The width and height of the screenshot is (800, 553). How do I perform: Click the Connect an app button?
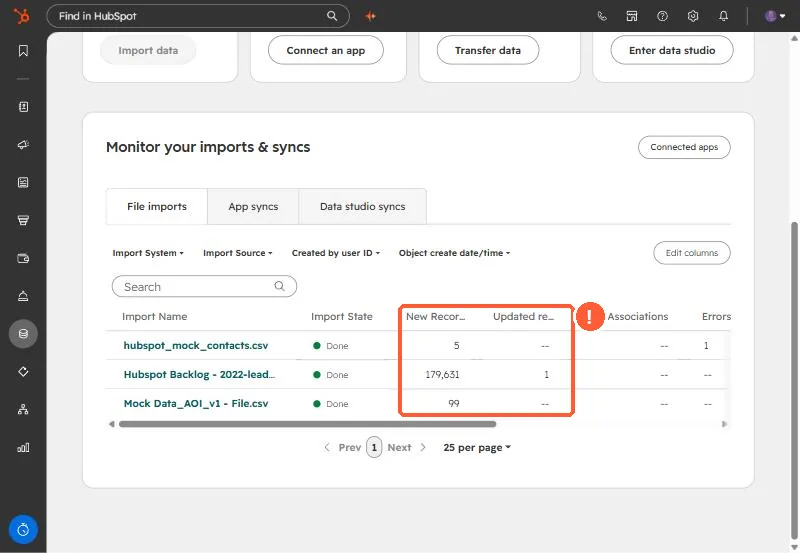tap(326, 50)
